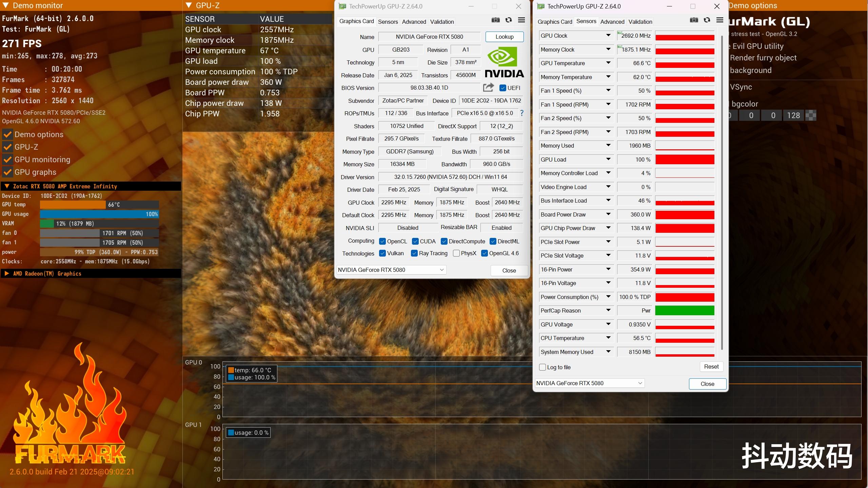Switch to Advanced tab in Graphics Card window
This screenshot has height=488, width=868.
coord(414,22)
